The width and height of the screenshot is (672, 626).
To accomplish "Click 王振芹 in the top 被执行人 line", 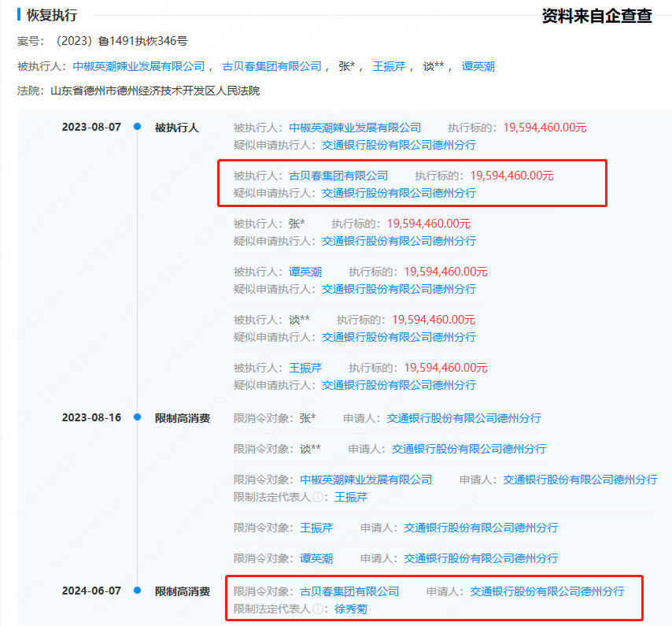I will click(389, 67).
